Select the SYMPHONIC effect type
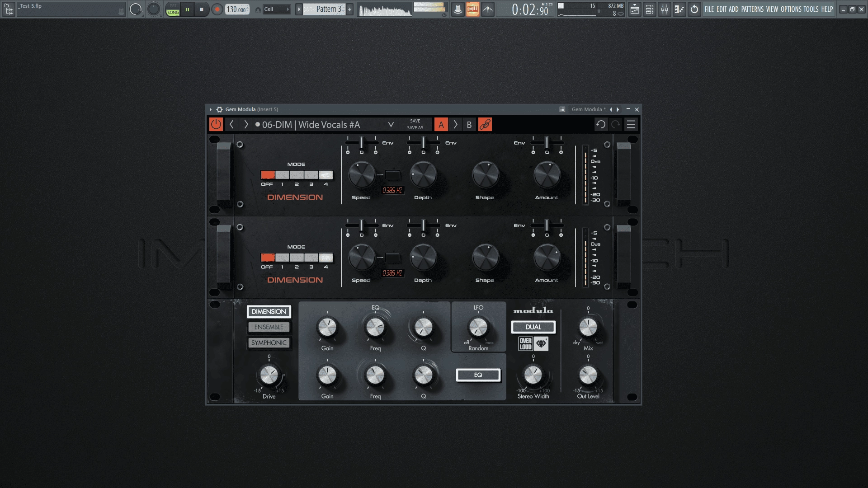This screenshot has height=488, width=868. (269, 343)
